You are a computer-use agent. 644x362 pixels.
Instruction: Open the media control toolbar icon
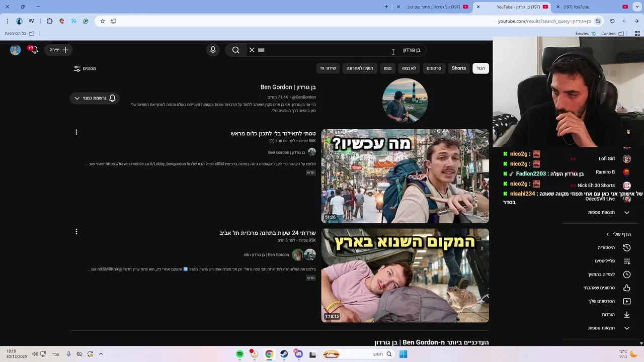tap(32, 21)
